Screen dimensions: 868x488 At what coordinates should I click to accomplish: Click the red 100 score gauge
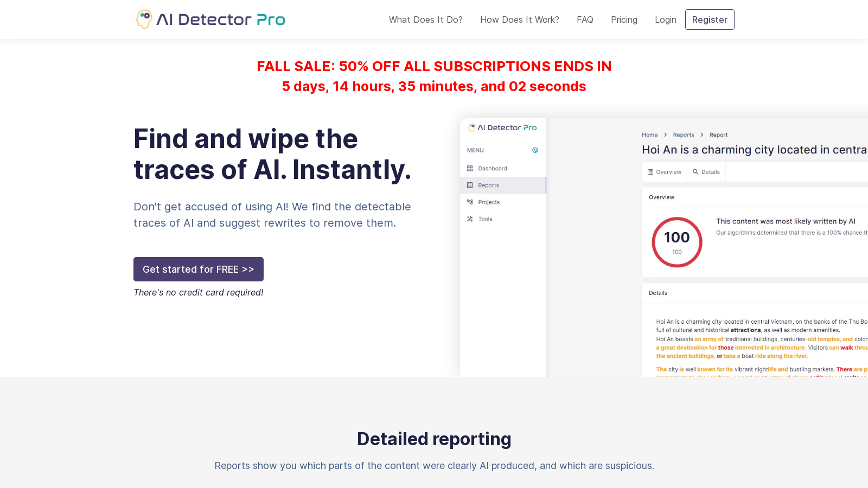coord(676,242)
